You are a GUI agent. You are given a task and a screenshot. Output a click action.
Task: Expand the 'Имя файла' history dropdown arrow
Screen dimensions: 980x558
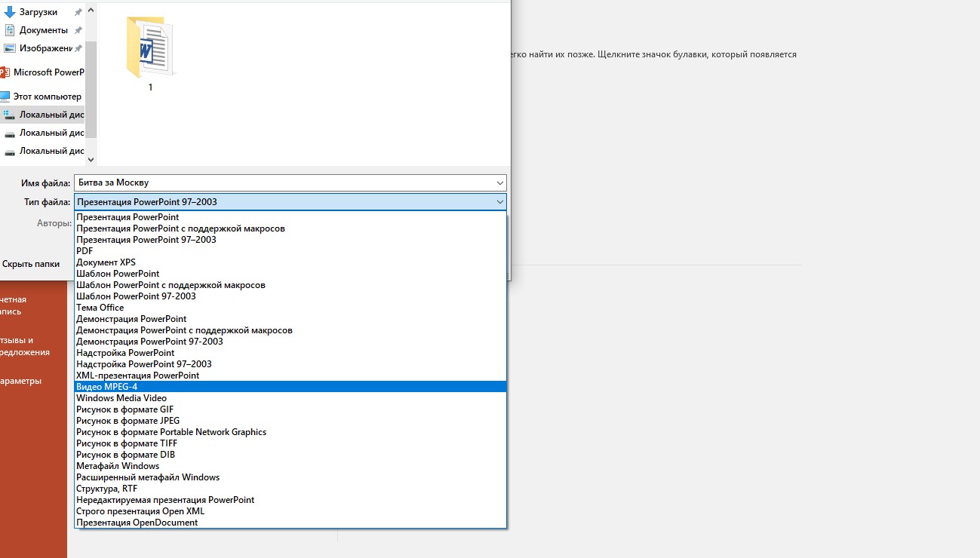tap(500, 182)
